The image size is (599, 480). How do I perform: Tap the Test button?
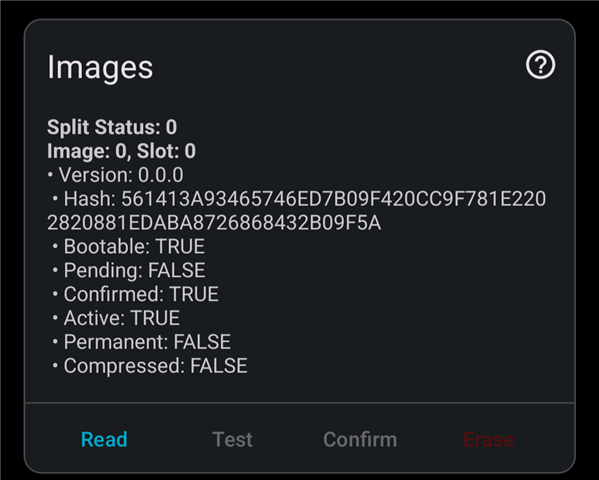pos(232,439)
